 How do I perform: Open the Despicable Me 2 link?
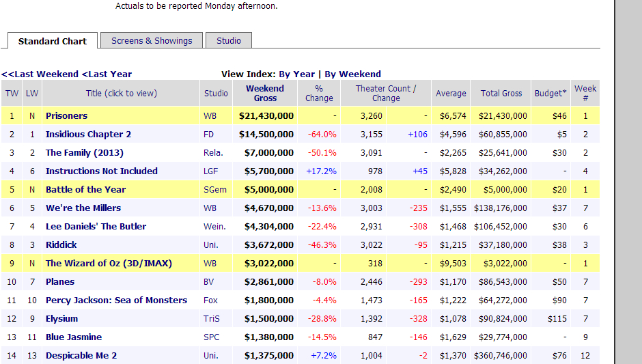81,356
